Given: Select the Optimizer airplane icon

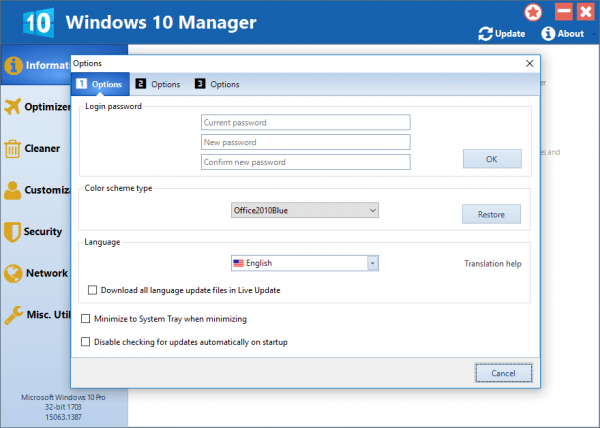Looking at the screenshot, I should pos(13,106).
